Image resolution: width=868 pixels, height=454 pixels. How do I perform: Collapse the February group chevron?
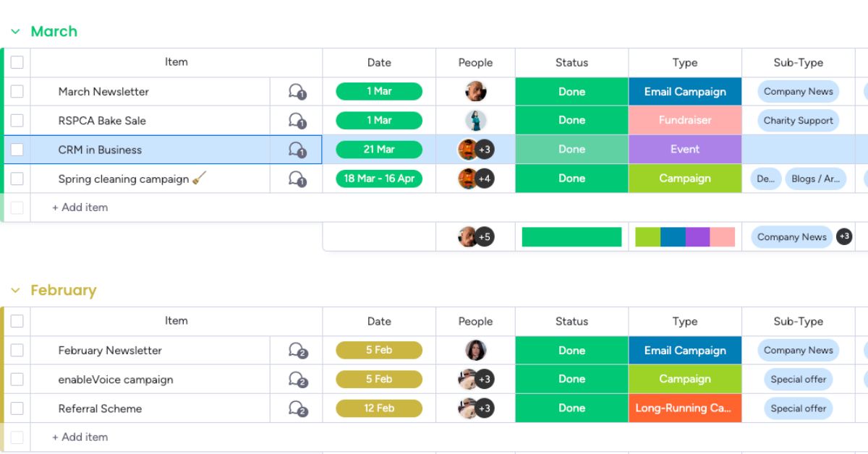coord(15,291)
